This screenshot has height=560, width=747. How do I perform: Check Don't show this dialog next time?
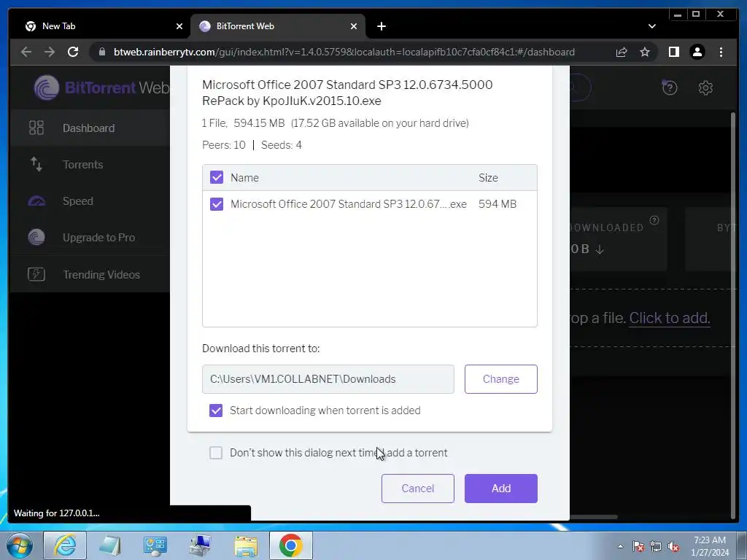(x=216, y=452)
